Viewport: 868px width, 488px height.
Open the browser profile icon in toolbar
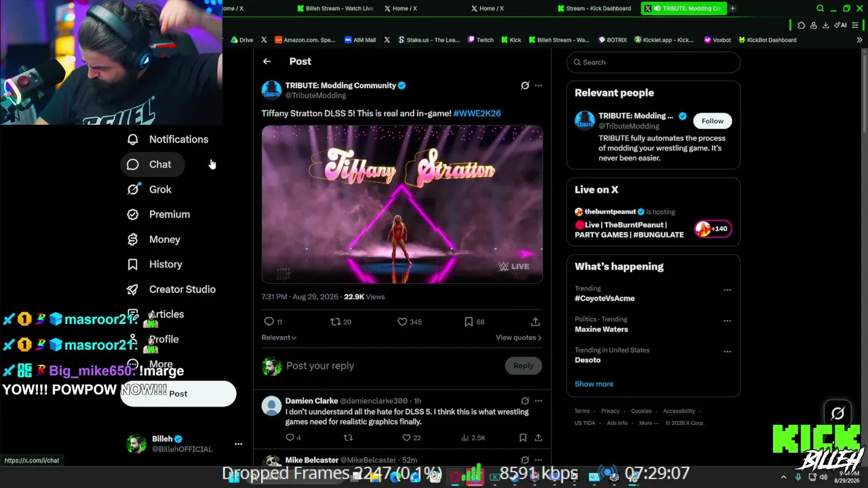pyautogui.click(x=813, y=25)
